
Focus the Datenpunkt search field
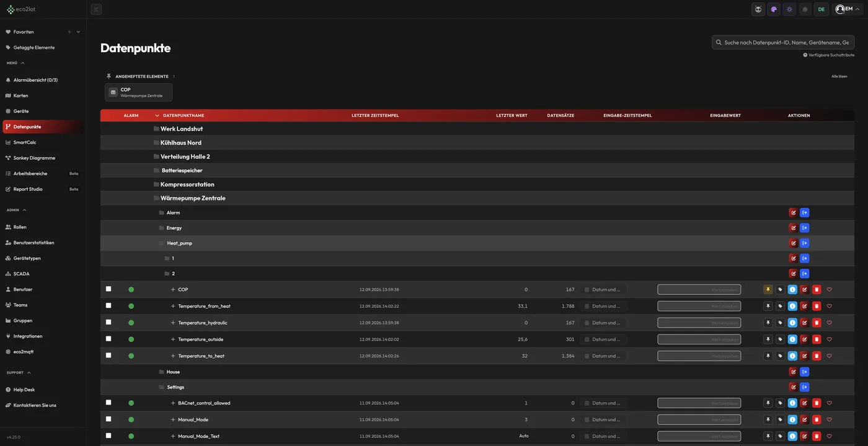pyautogui.click(x=783, y=42)
